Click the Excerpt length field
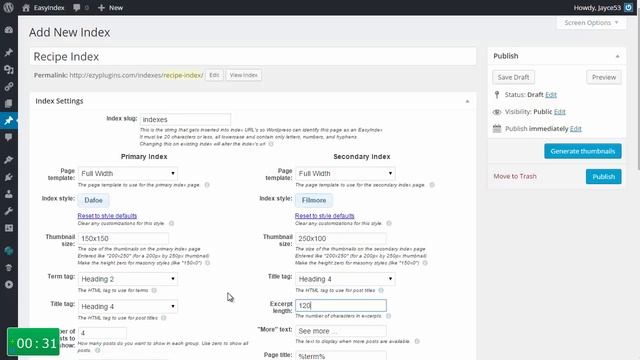The height and width of the screenshot is (360, 640). click(341, 305)
